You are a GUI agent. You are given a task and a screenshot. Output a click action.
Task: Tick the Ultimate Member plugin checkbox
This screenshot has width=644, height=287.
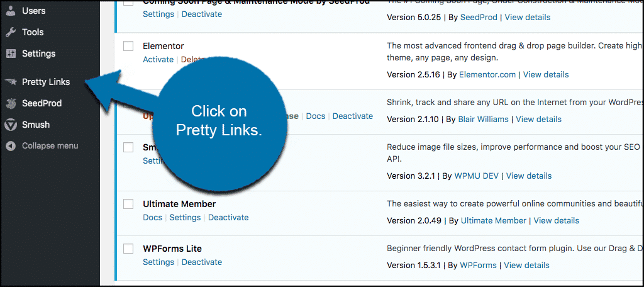[x=128, y=204]
